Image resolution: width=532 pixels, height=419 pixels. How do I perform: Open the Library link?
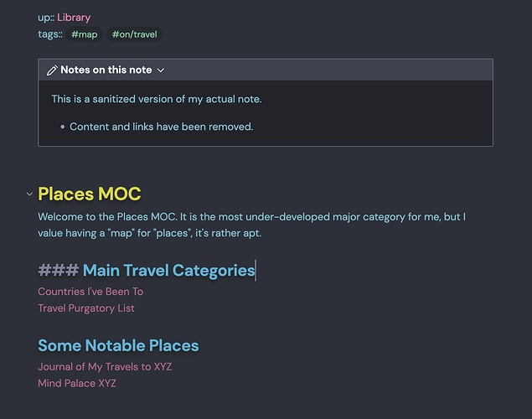(74, 18)
